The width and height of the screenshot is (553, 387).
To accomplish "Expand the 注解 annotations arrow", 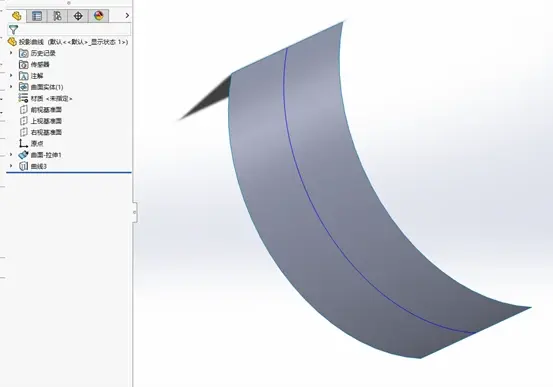I will point(11,75).
